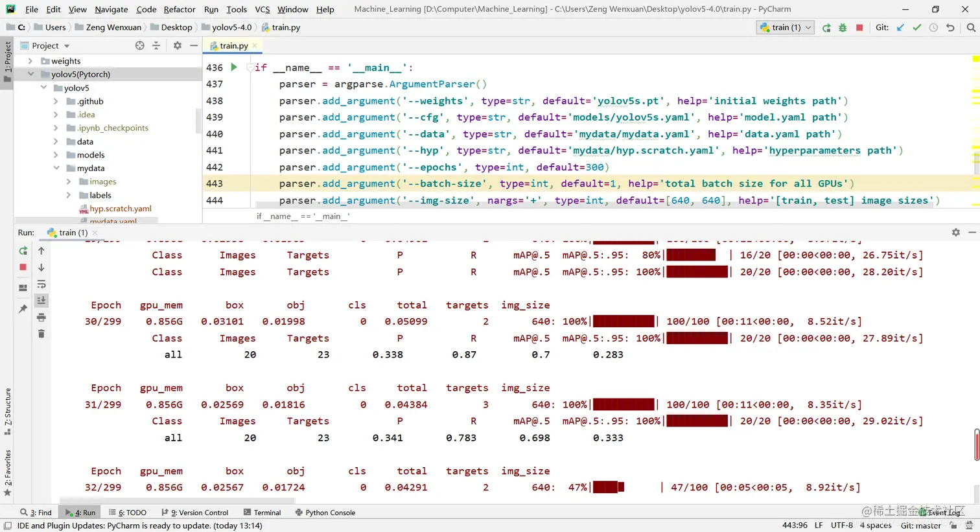Open the Terminal tool window

point(262,513)
